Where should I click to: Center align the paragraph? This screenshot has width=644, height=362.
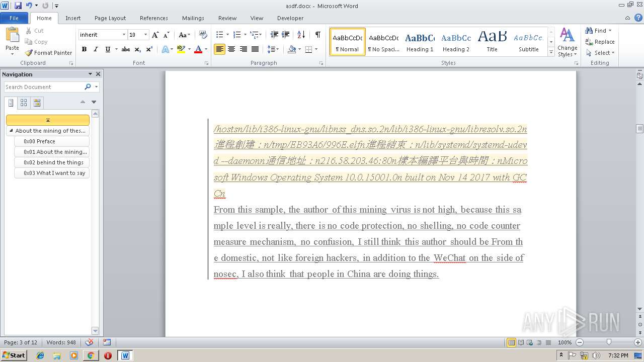231,49
